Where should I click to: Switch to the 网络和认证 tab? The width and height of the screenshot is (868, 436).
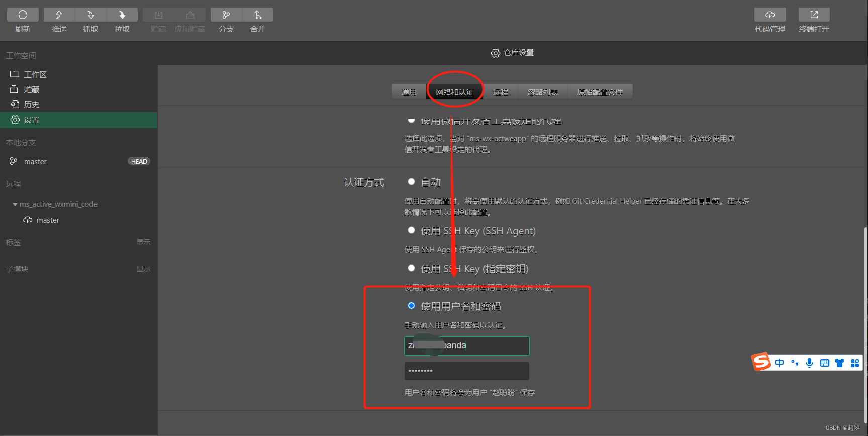pyautogui.click(x=455, y=92)
